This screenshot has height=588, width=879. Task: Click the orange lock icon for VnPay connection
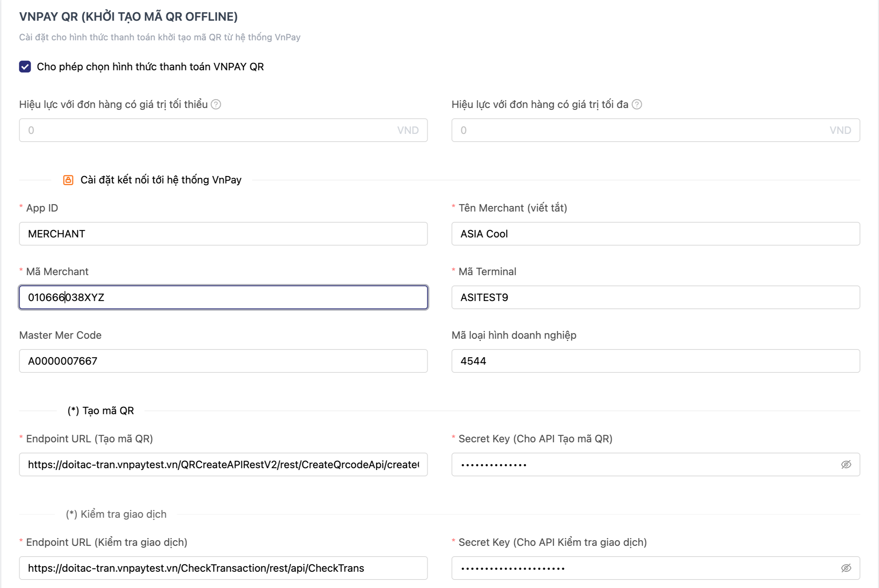(68, 180)
